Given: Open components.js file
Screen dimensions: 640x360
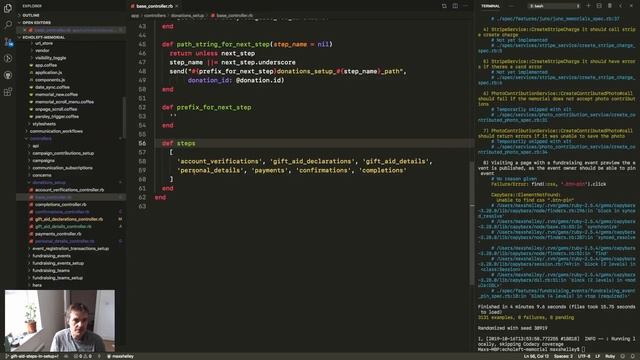Looking at the screenshot, I should tap(50, 80).
